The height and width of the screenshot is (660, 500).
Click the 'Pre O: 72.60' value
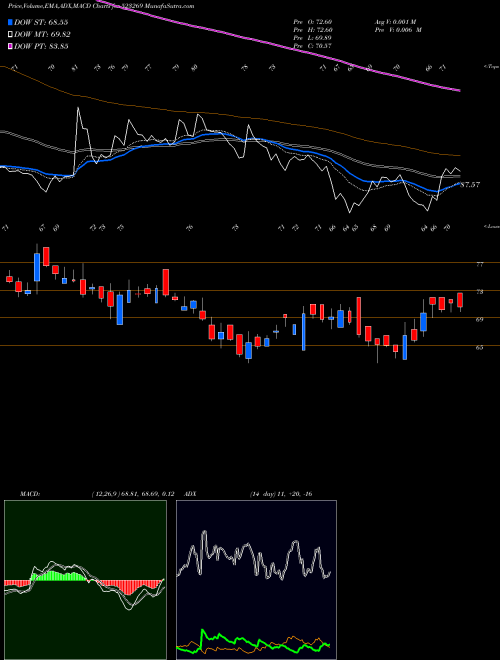click(x=313, y=21)
